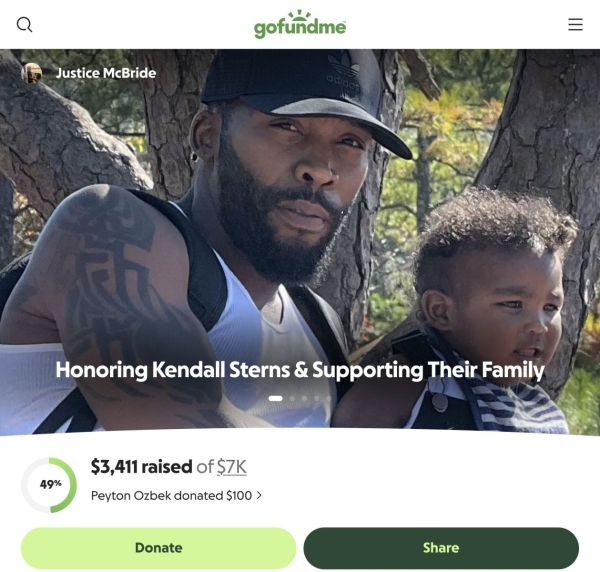This screenshot has height=572, width=600.
Task: Click the 49% progress ring
Action: click(x=49, y=485)
